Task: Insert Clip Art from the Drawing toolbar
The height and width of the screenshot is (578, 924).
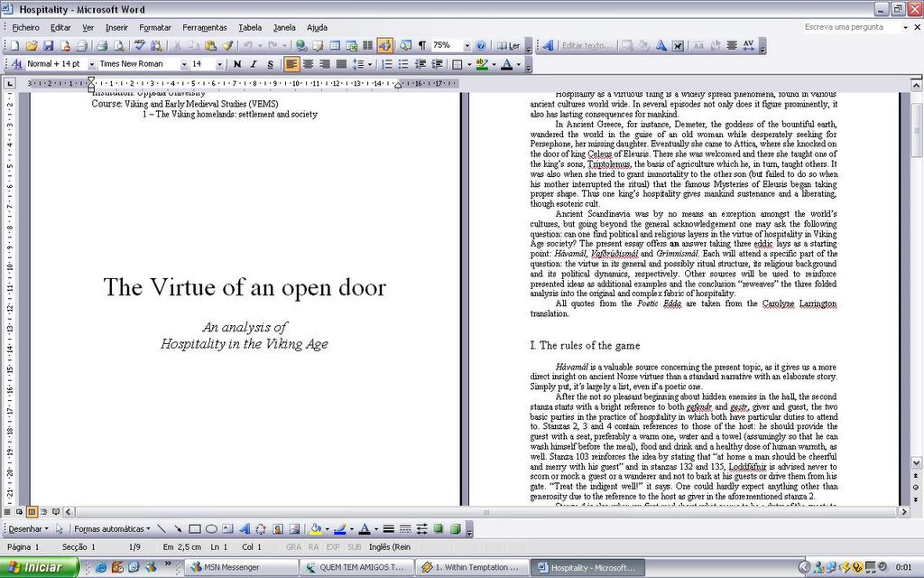Action: click(278, 529)
